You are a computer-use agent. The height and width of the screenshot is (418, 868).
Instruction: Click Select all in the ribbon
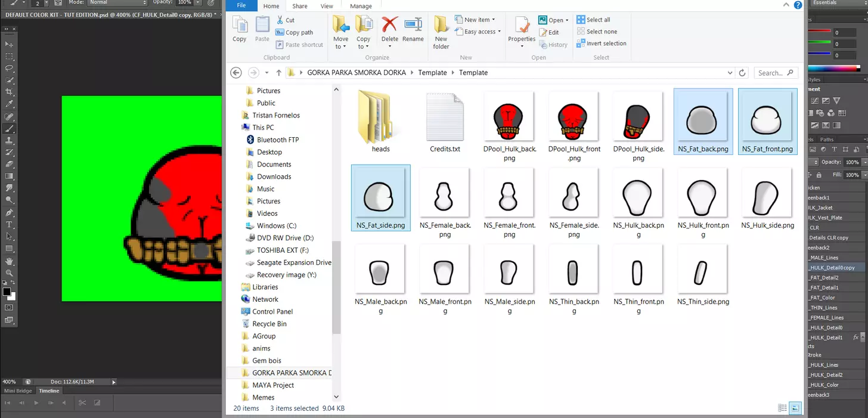pos(593,20)
